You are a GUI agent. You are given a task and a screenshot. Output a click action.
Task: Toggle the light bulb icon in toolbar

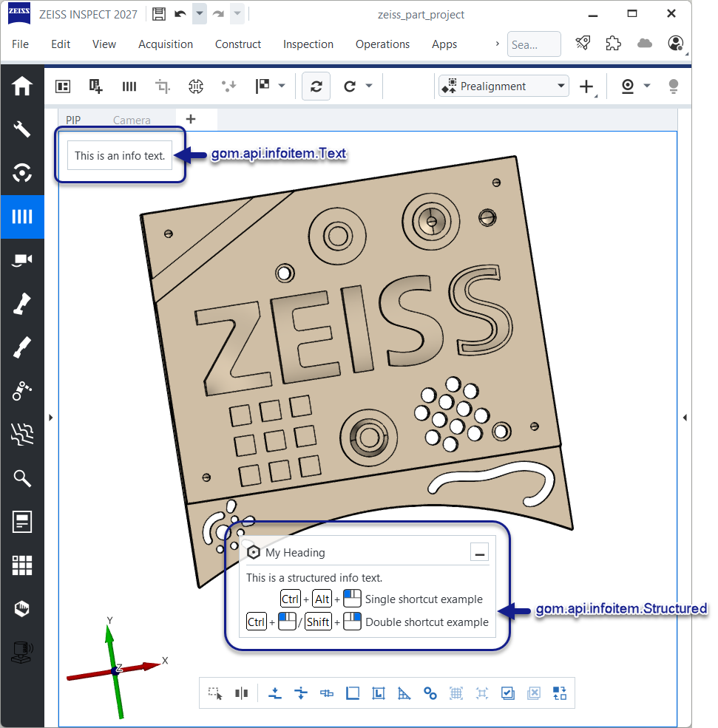point(673,86)
